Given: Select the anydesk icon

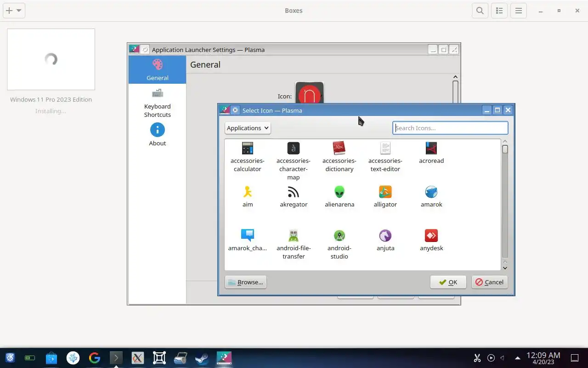Looking at the screenshot, I should point(431,241).
